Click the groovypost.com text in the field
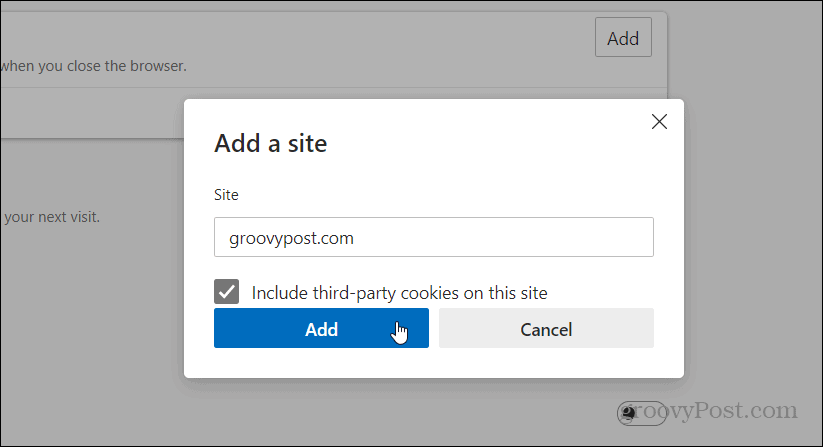The height and width of the screenshot is (447, 823). pyautogui.click(x=291, y=238)
